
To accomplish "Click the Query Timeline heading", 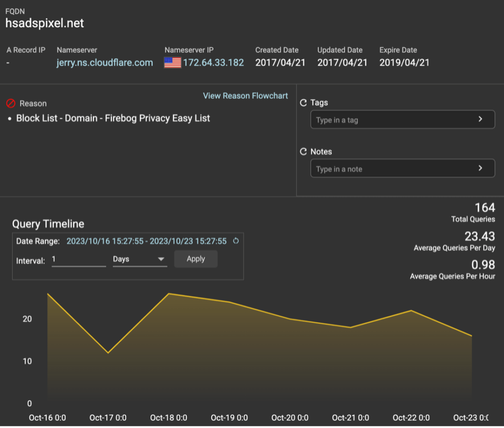I will (x=48, y=224).
